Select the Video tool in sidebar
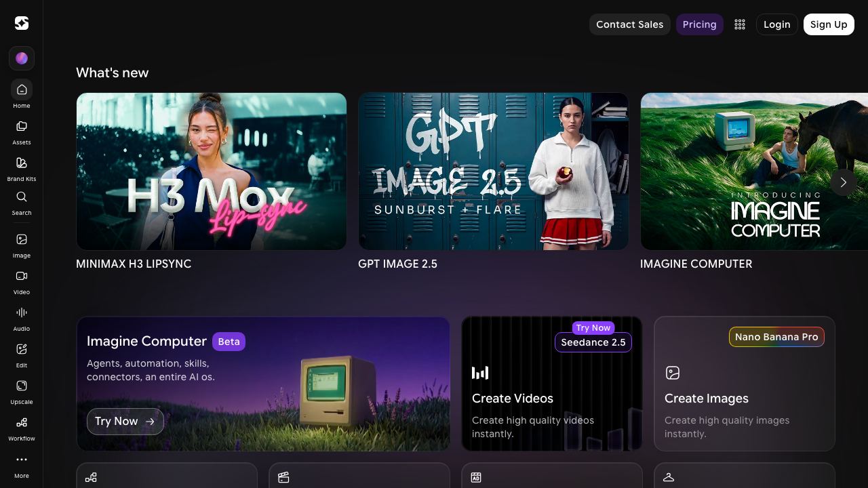868x488 pixels. click(x=22, y=282)
